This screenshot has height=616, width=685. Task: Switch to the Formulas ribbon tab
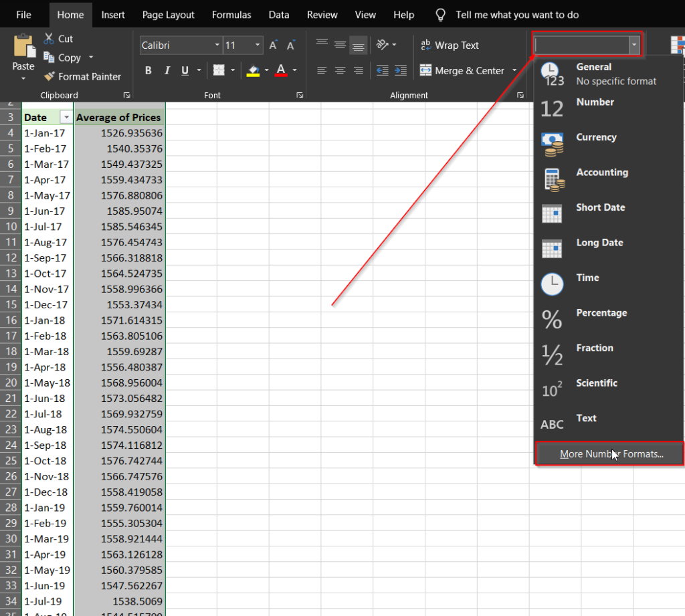231,14
